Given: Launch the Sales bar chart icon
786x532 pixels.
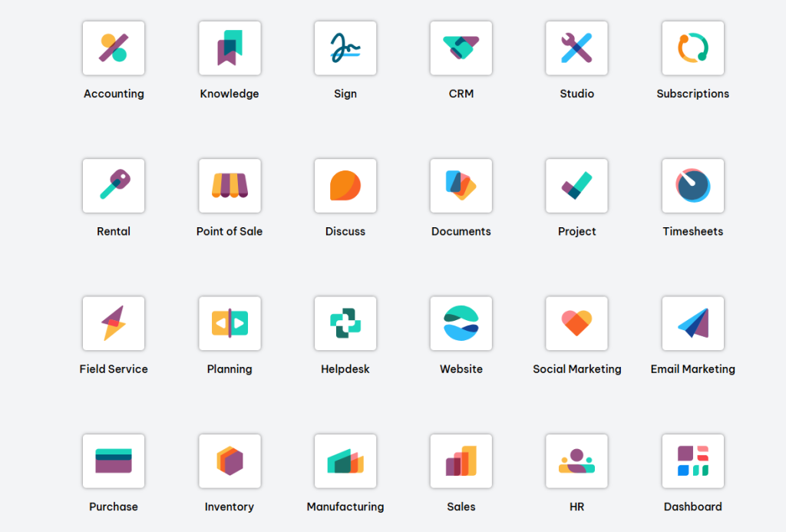Looking at the screenshot, I should click(461, 461).
